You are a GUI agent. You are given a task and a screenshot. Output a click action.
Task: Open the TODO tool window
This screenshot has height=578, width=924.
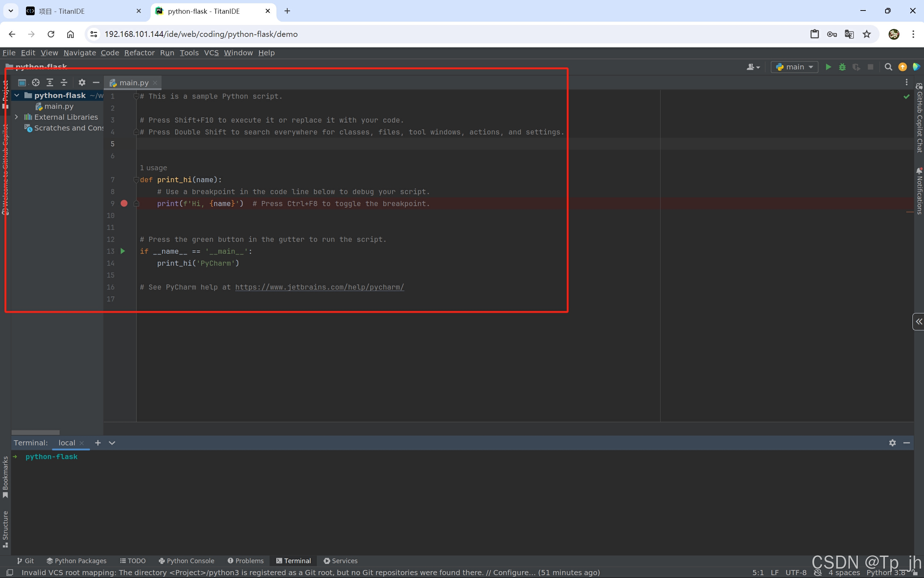tap(133, 561)
